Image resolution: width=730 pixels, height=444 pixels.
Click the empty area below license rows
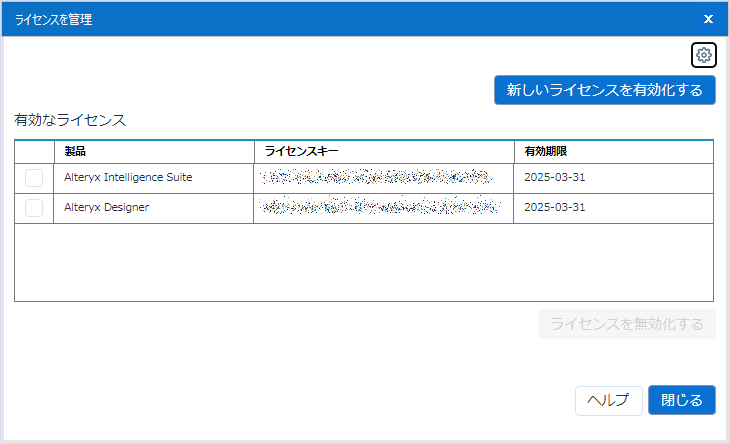tap(363, 262)
